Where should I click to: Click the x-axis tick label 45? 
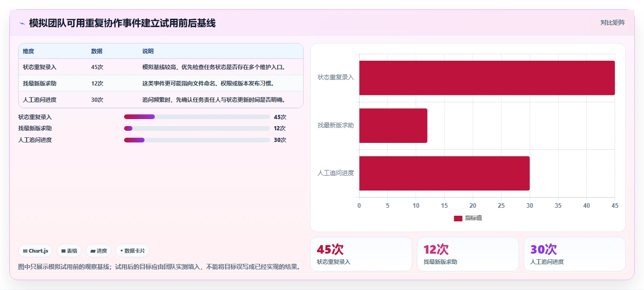coord(615,205)
